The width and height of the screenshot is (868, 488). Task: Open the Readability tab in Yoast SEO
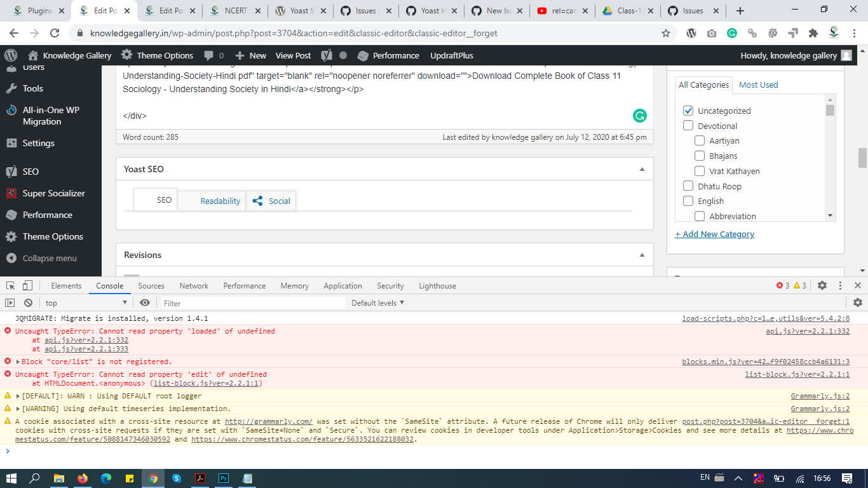[x=221, y=200]
